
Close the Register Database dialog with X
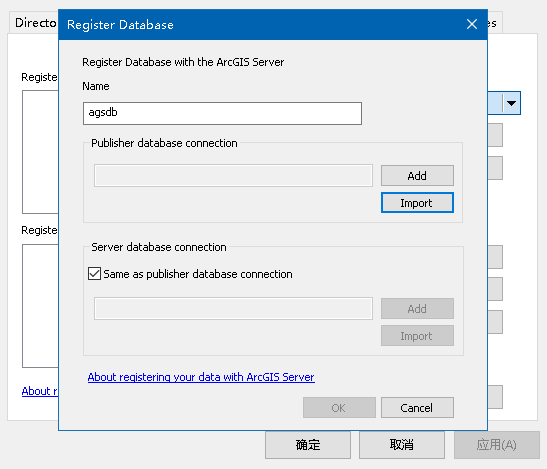click(472, 24)
